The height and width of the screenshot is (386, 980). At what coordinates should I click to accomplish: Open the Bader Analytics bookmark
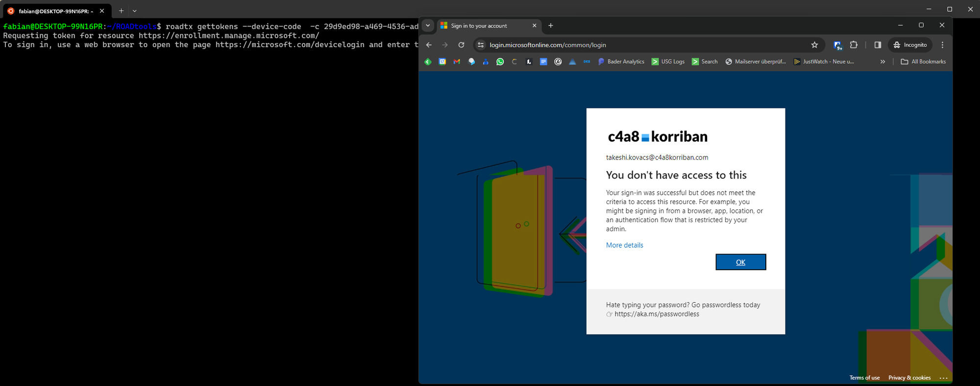(x=621, y=61)
